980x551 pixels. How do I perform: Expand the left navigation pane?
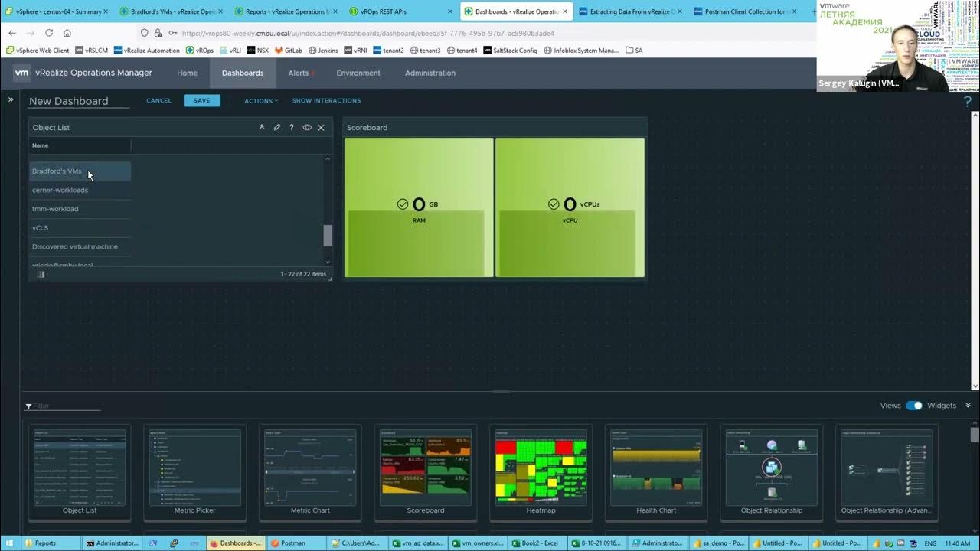click(x=11, y=99)
